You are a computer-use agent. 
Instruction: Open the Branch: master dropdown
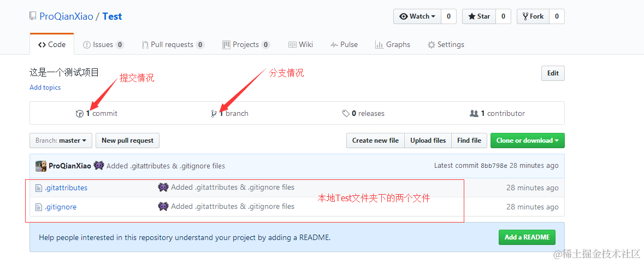pyautogui.click(x=61, y=141)
